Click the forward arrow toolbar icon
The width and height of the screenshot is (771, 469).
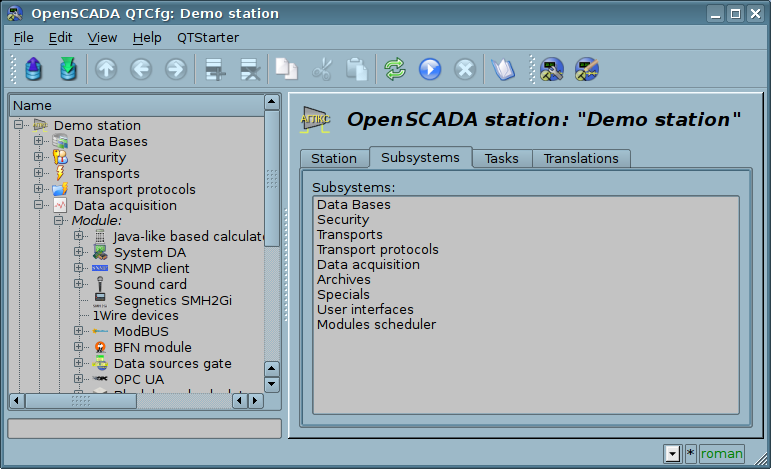(176, 69)
